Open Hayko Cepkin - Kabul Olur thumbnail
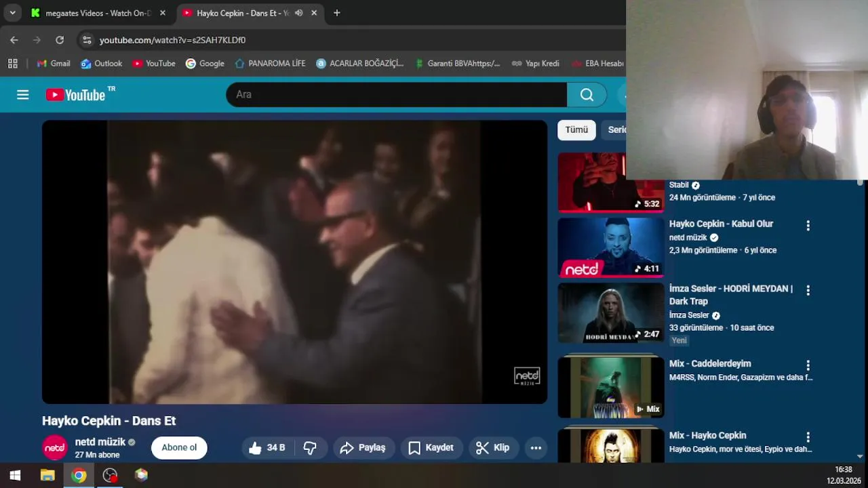This screenshot has width=868, height=488. point(611,247)
